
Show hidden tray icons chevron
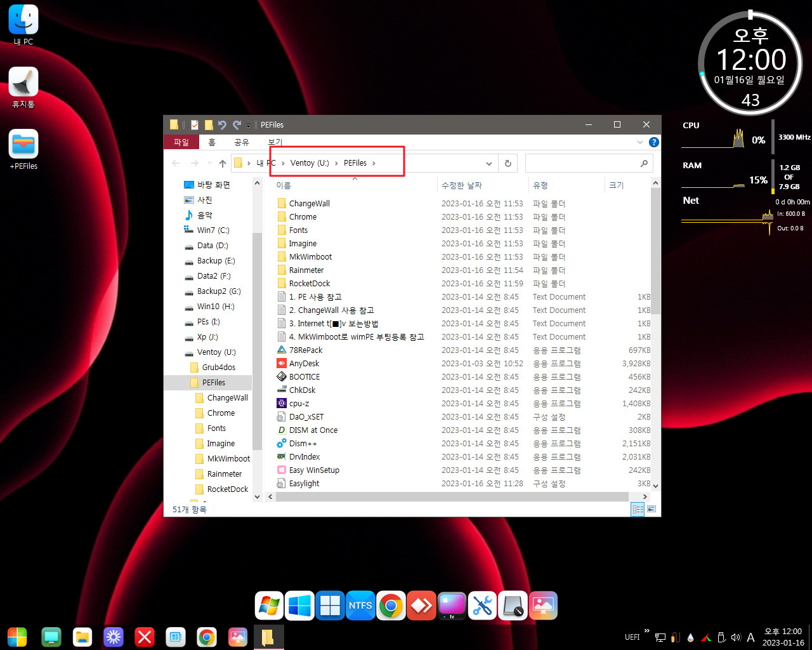point(646,631)
